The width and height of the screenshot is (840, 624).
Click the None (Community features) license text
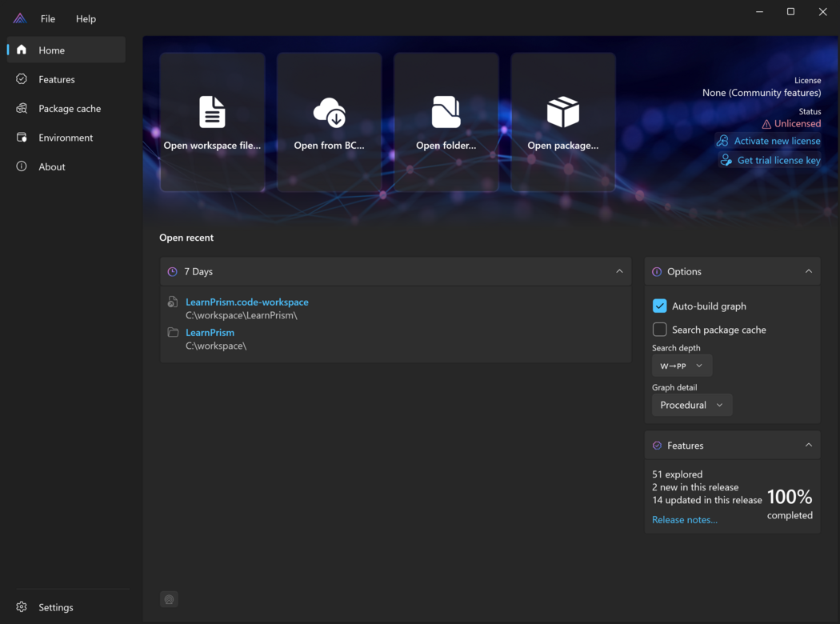pos(762,93)
